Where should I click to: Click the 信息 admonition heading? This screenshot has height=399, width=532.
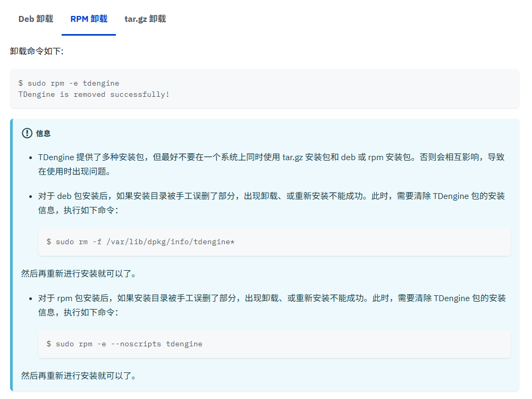click(x=43, y=134)
